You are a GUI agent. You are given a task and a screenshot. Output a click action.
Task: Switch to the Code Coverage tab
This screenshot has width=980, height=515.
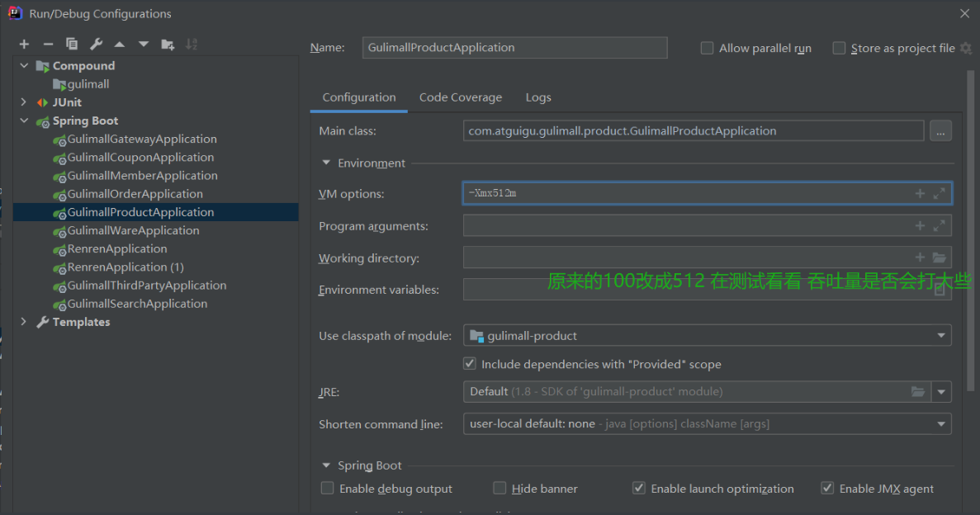coord(460,97)
